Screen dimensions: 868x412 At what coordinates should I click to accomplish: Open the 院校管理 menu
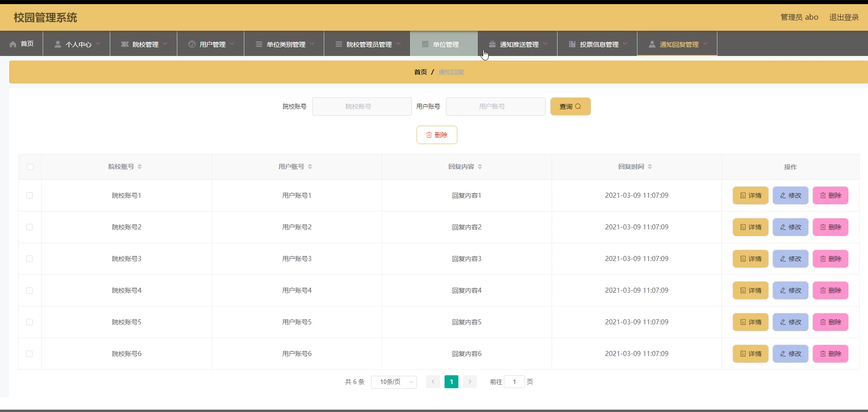coord(144,44)
